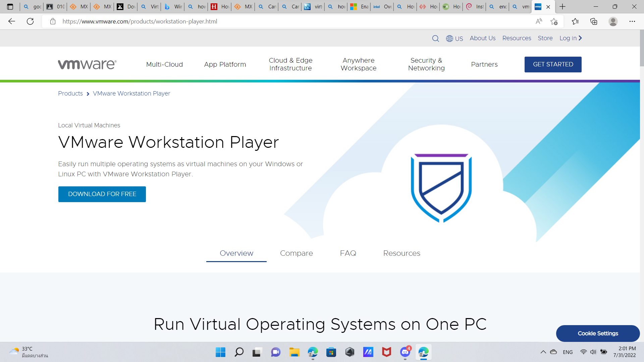
Task: Click the Cookie Settings toggle button
Action: coord(598,333)
